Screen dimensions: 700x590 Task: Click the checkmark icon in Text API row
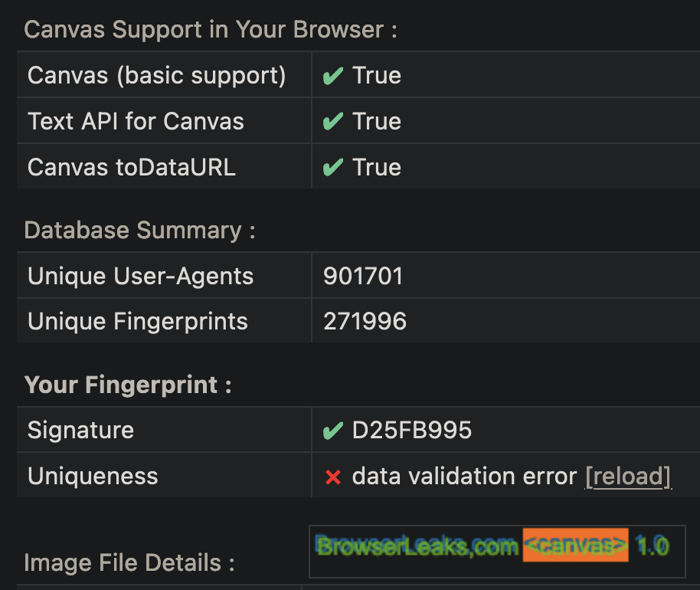click(x=333, y=122)
